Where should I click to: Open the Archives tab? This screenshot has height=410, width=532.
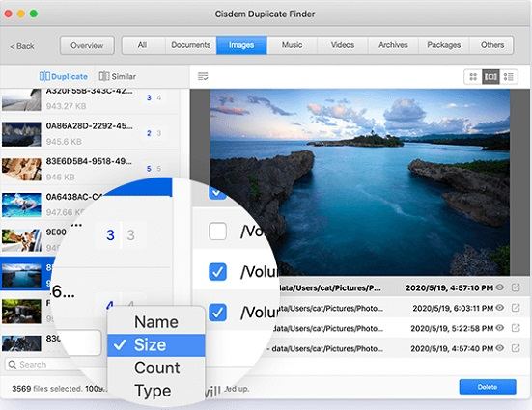pyautogui.click(x=393, y=45)
